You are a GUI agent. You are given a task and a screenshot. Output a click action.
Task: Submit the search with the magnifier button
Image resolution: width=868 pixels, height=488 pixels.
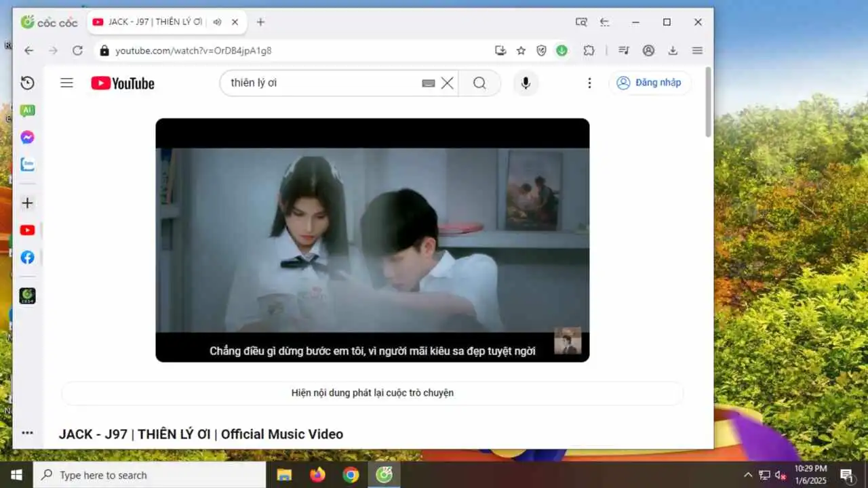coord(479,83)
